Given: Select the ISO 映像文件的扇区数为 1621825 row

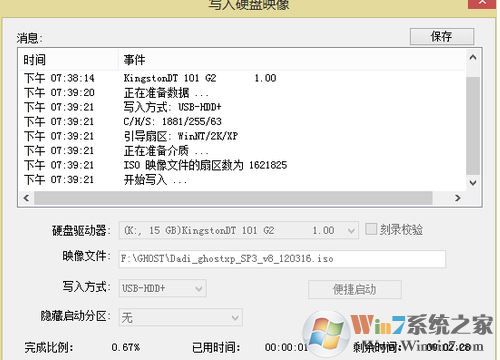Looking at the screenshot, I should pyautogui.click(x=242, y=165).
